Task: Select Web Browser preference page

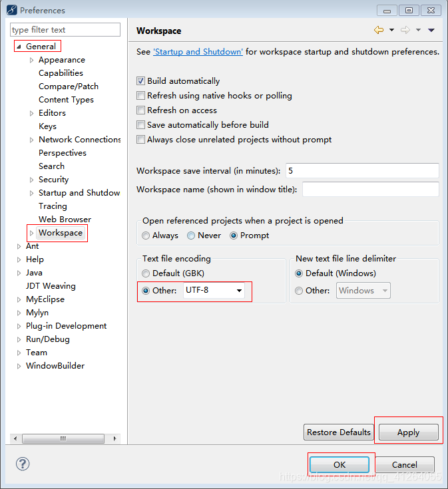Action: (x=65, y=220)
